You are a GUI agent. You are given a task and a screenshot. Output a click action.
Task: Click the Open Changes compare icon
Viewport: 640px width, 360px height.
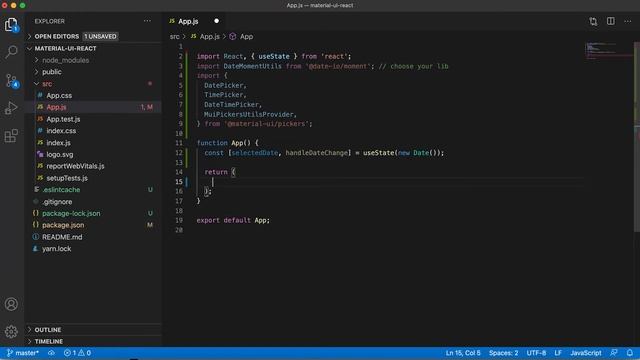tap(593, 21)
